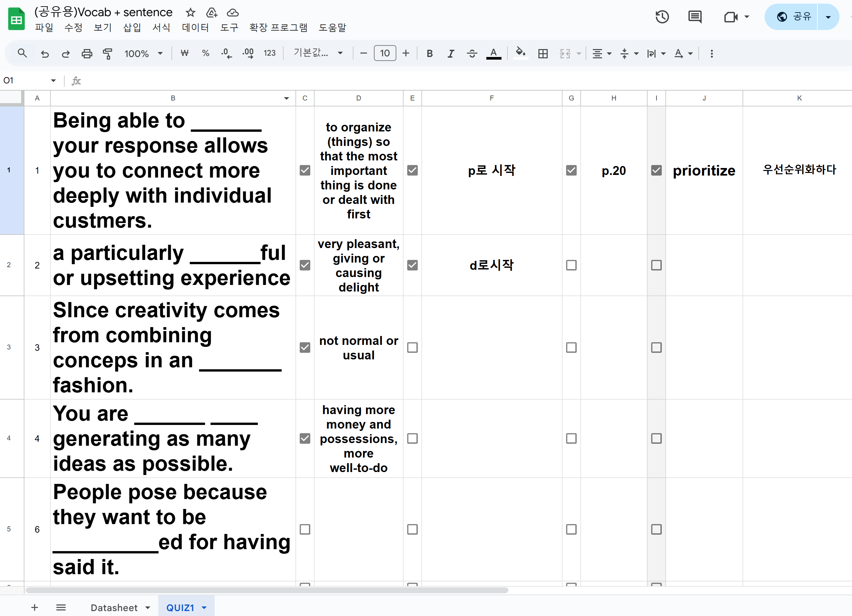Star this spreadsheet document
This screenshot has width=852, height=616.
pyautogui.click(x=191, y=13)
